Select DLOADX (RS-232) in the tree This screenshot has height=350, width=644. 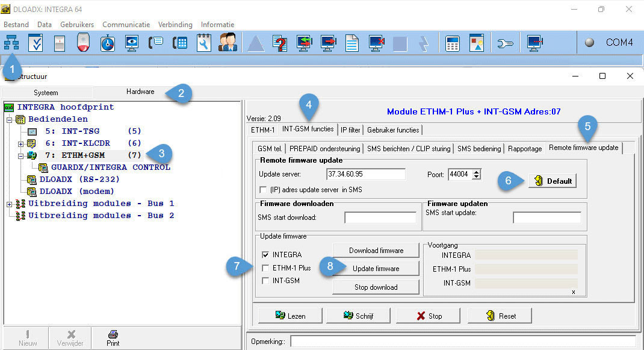click(x=79, y=180)
